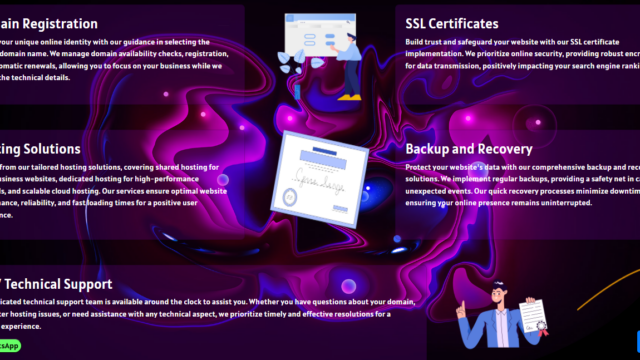Click the Backup and Recovery description paragraph
Viewport: 640px width, 360px height.
coord(522,185)
